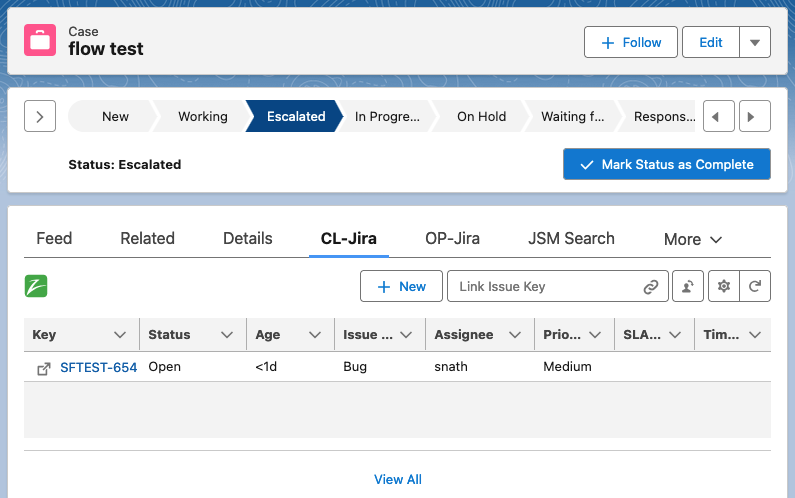Screen dimensions: 795x498
Task: Open the SFTEST-654 issue link
Action: pos(98,367)
